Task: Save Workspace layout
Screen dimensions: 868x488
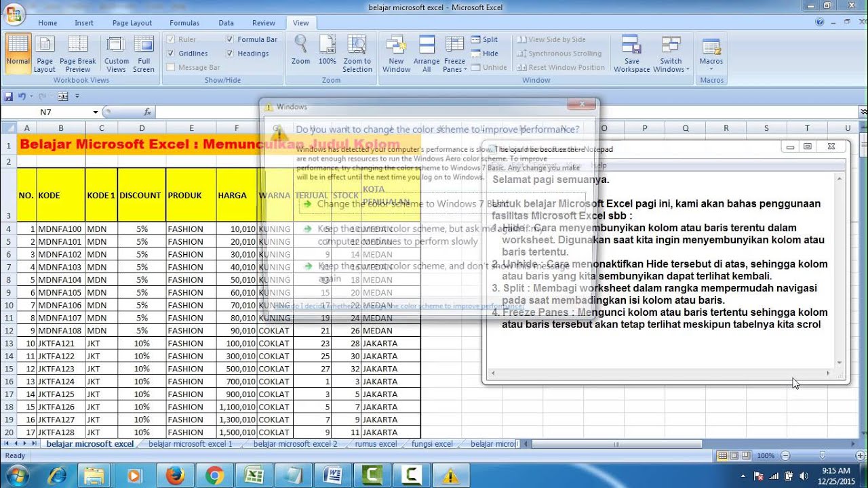Action: pyautogui.click(x=632, y=53)
